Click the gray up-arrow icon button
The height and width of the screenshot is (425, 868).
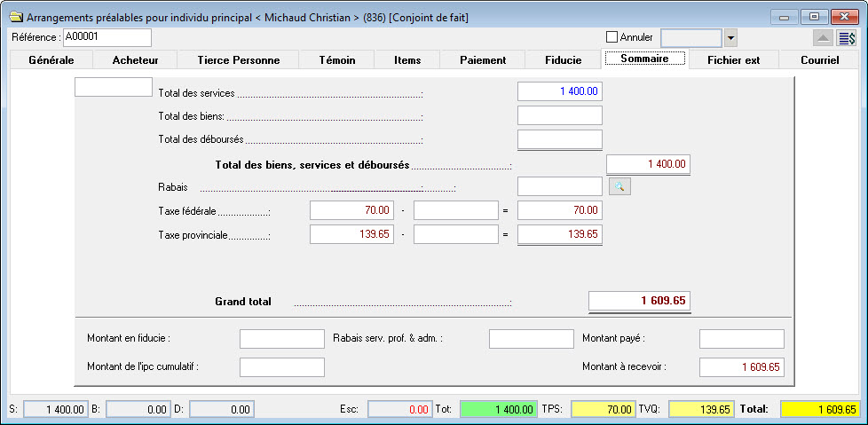(823, 37)
